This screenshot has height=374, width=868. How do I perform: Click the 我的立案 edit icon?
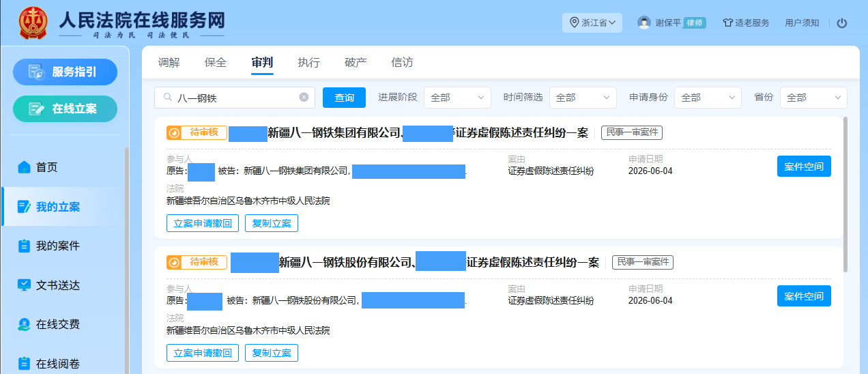click(x=25, y=207)
